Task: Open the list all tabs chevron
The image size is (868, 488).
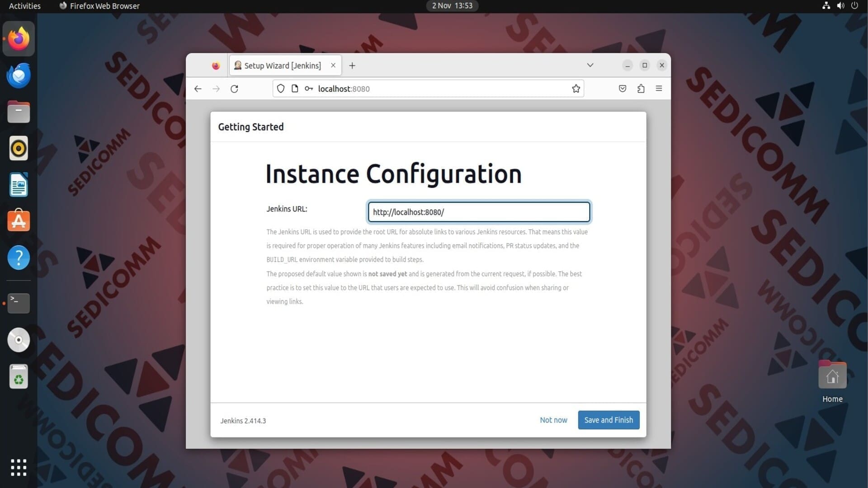Action: click(x=590, y=65)
